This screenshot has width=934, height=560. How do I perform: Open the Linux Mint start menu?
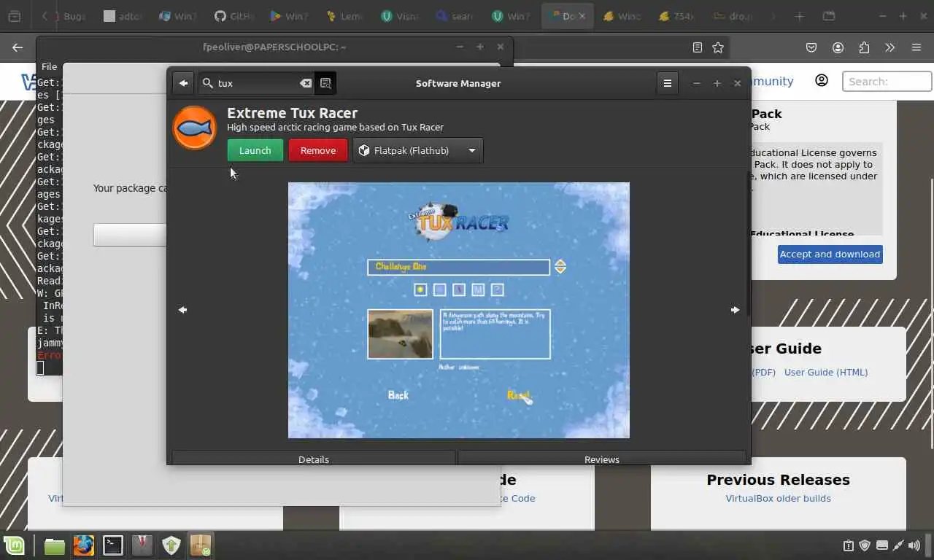(x=14, y=545)
